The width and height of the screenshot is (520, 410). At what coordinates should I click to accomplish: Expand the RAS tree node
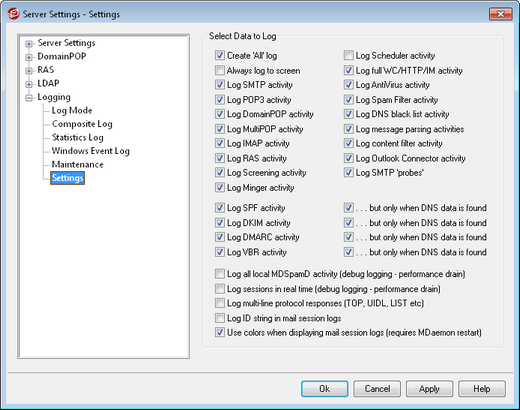pyautogui.click(x=29, y=71)
